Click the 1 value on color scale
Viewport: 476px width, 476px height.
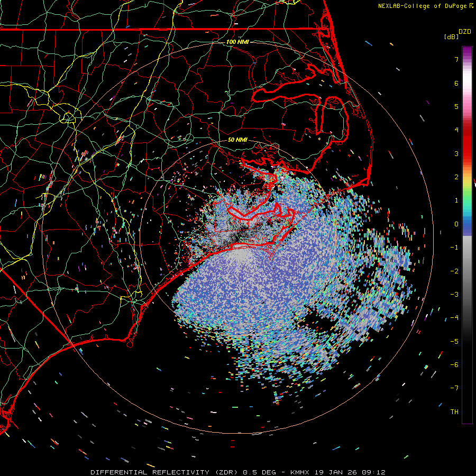tap(456, 200)
